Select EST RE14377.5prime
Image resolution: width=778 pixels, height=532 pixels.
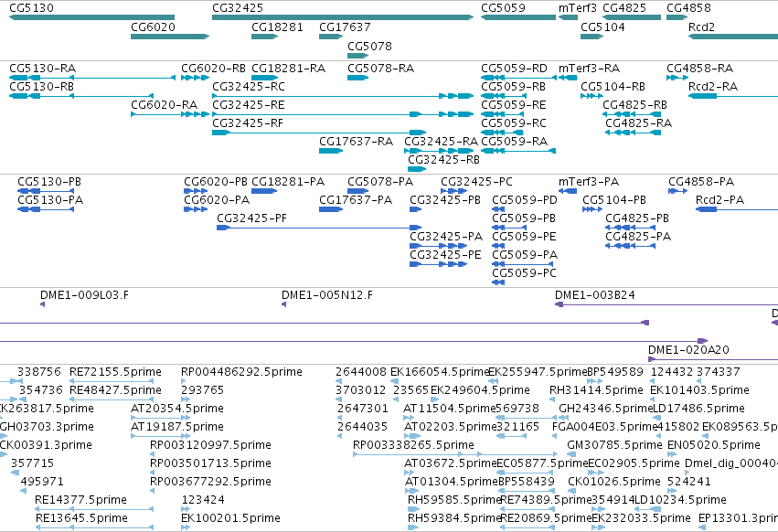[x=94, y=509]
